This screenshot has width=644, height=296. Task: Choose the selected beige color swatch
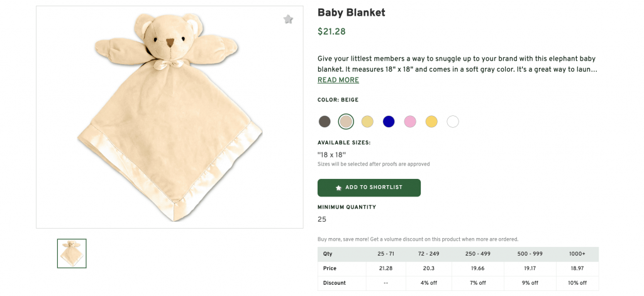point(346,122)
